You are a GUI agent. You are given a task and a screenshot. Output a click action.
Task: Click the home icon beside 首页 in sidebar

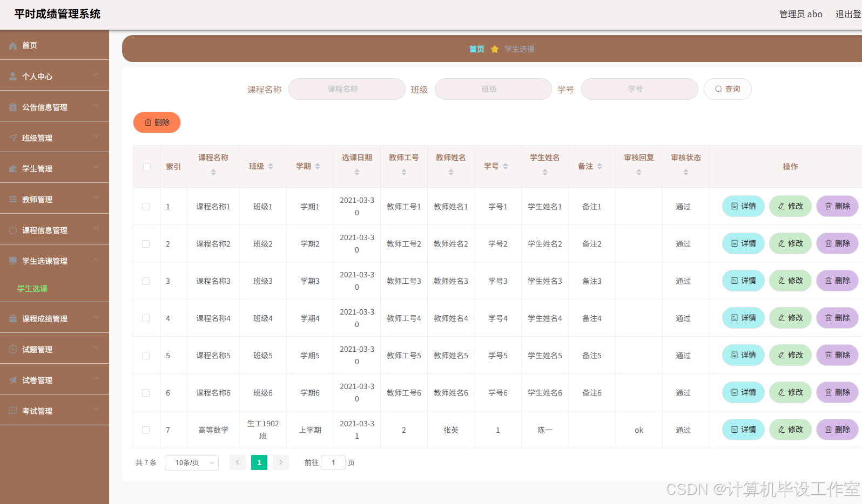[x=13, y=46]
